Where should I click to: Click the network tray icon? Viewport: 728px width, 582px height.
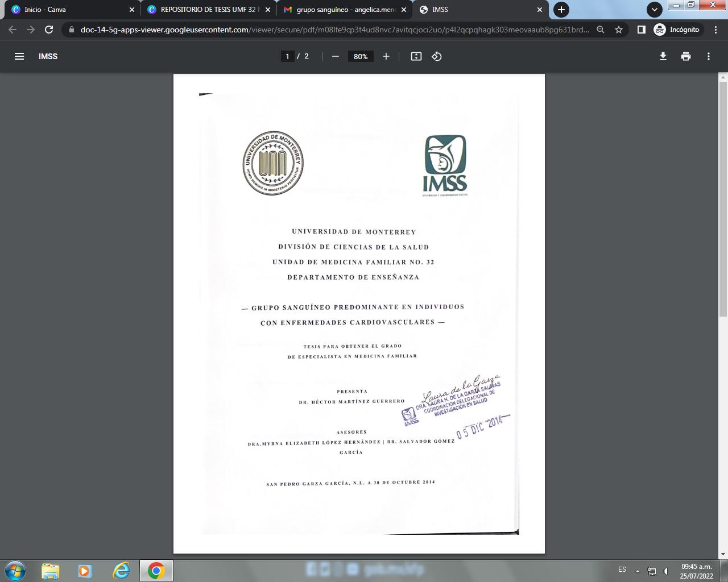coord(652,571)
